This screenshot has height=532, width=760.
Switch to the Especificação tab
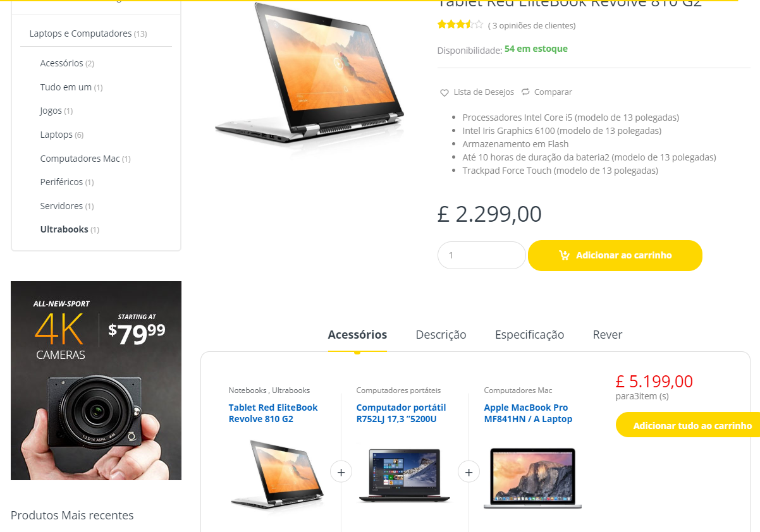coord(529,334)
